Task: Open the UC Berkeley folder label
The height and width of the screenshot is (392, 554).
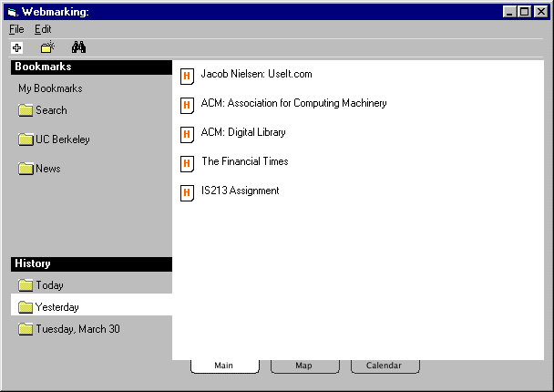Action: click(x=63, y=139)
